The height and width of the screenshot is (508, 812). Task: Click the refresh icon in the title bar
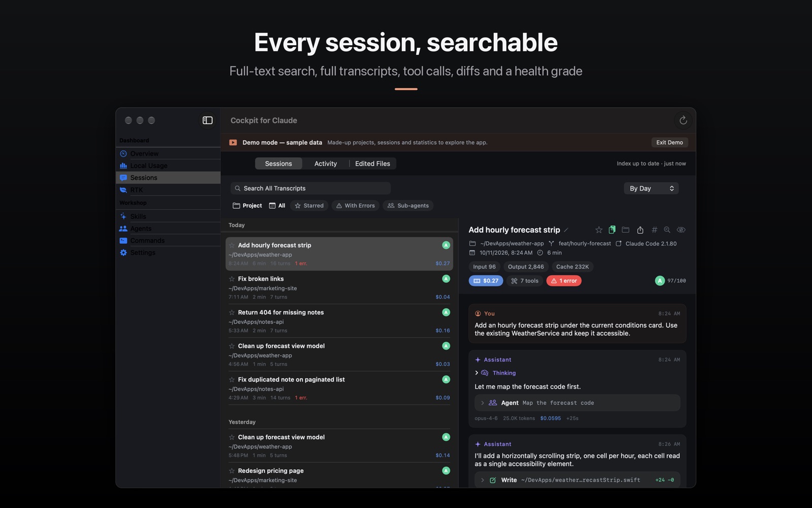click(683, 120)
